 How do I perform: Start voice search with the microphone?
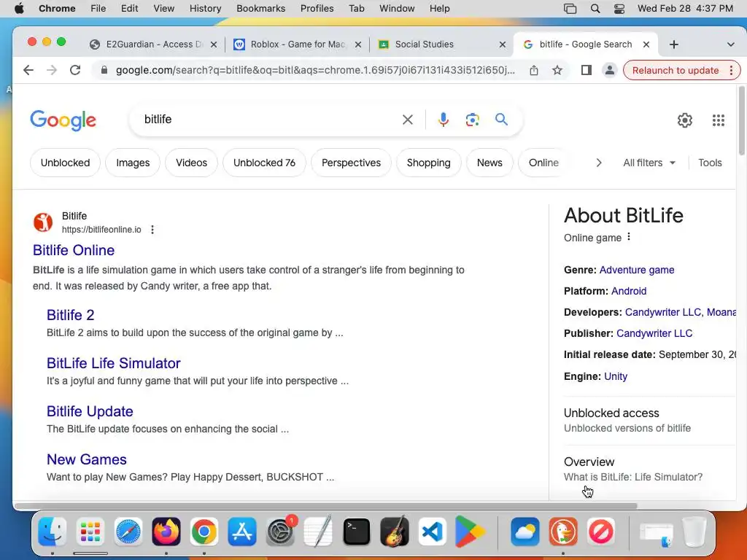[x=443, y=120]
